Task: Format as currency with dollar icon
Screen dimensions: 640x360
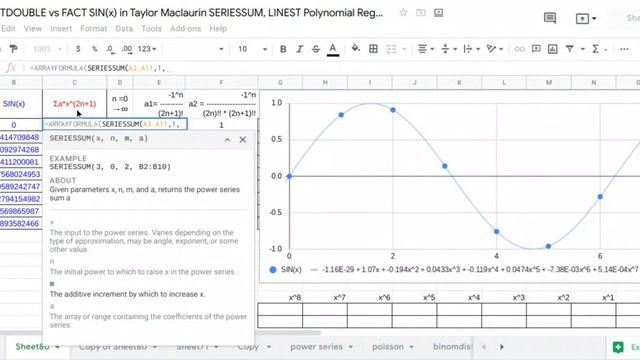Action: pos(78,49)
